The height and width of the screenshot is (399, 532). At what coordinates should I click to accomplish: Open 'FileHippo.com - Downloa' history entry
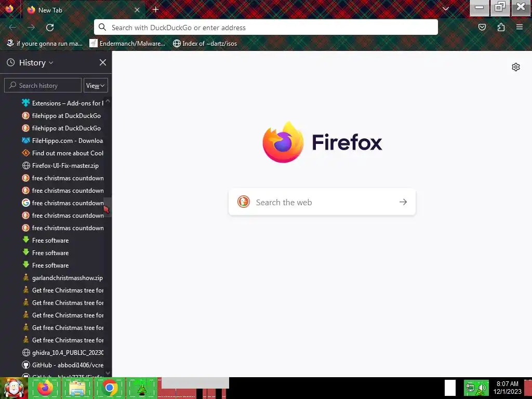click(63, 140)
